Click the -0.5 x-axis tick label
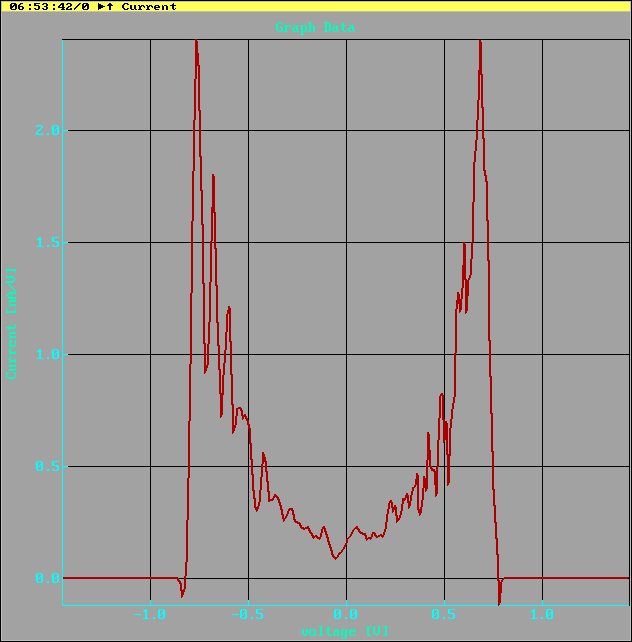The height and width of the screenshot is (642, 632). click(247, 613)
